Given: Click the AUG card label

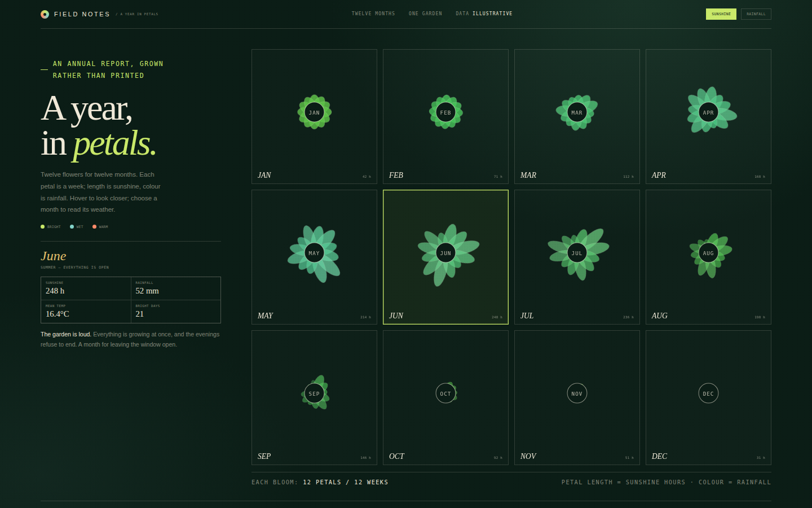Looking at the screenshot, I should pyautogui.click(x=659, y=316).
